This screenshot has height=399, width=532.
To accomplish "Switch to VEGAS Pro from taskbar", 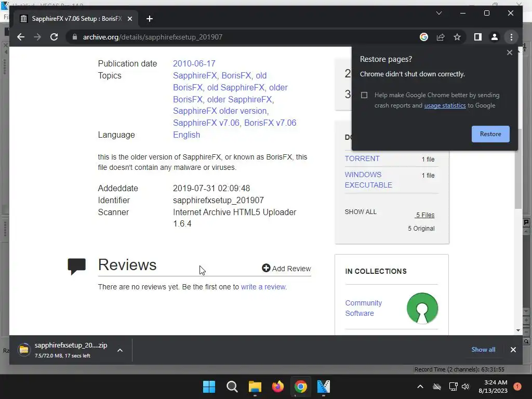I will pyautogui.click(x=323, y=387).
